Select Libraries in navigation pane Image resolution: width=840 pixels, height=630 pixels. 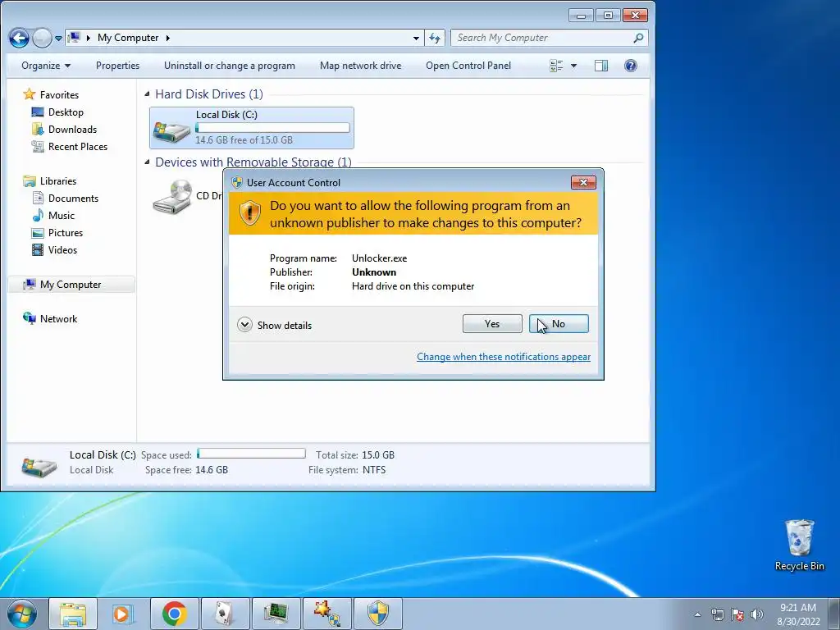click(x=58, y=181)
